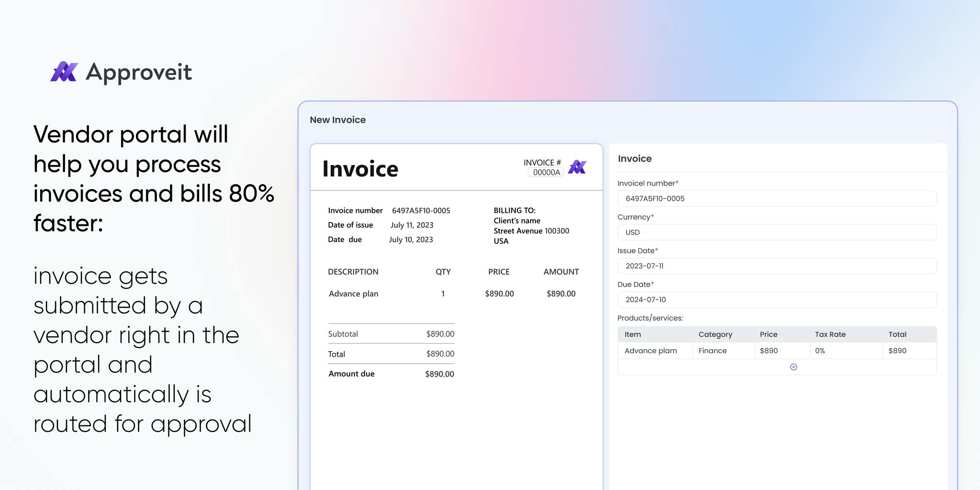The image size is (980, 490).
Task: Click the Subtotal value $890.00
Action: click(x=440, y=334)
